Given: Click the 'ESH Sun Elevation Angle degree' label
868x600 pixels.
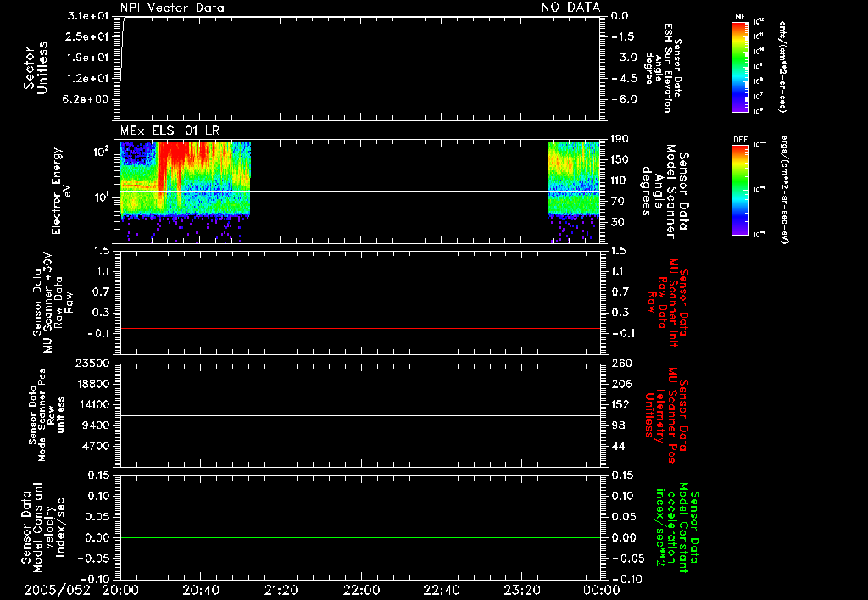Looking at the screenshot, I should [x=662, y=68].
